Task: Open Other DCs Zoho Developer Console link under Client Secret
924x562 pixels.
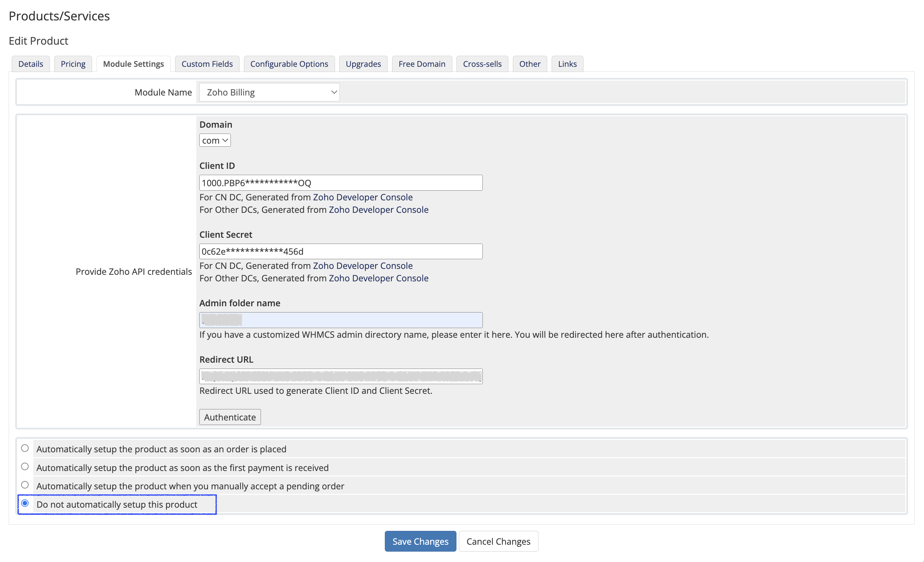Action: (x=378, y=278)
